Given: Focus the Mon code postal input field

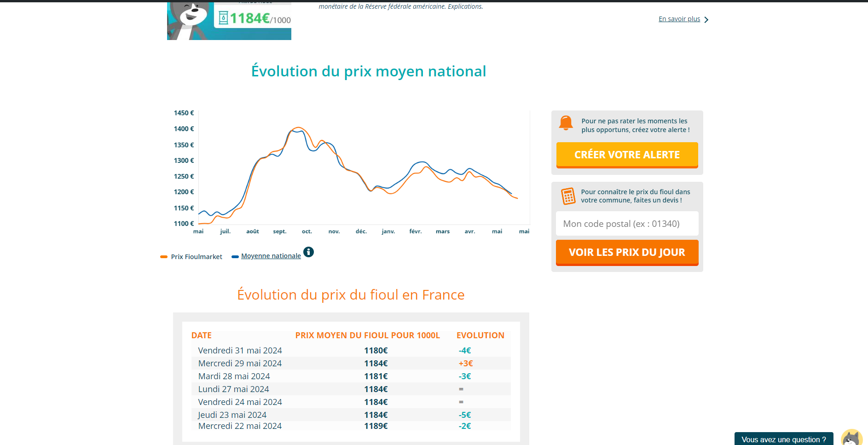Looking at the screenshot, I should click(627, 224).
